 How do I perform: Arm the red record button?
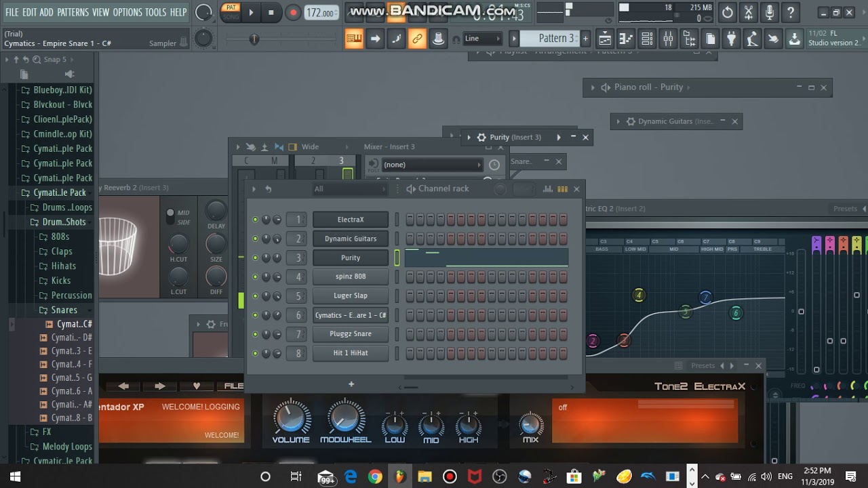[x=293, y=12]
